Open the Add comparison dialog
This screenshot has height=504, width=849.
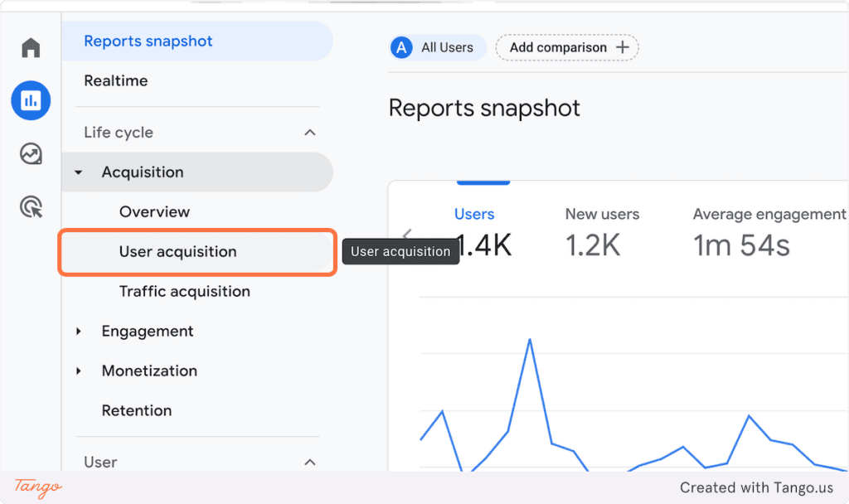tap(557, 47)
